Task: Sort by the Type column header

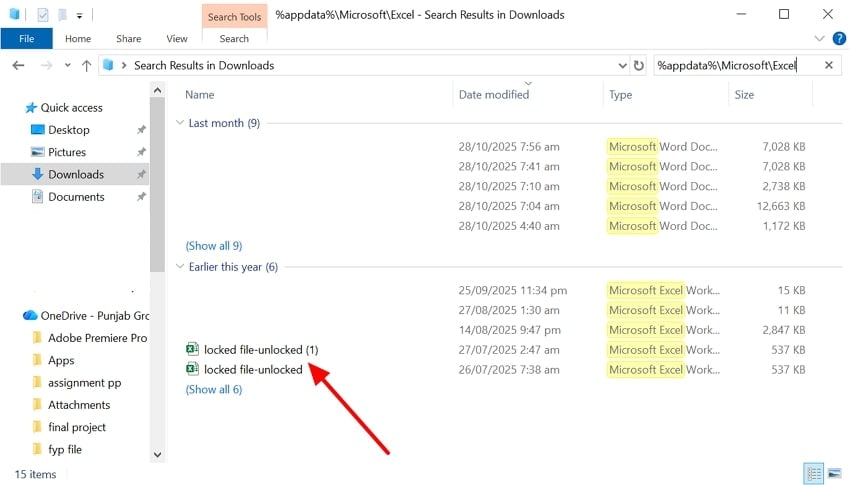Action: point(620,95)
